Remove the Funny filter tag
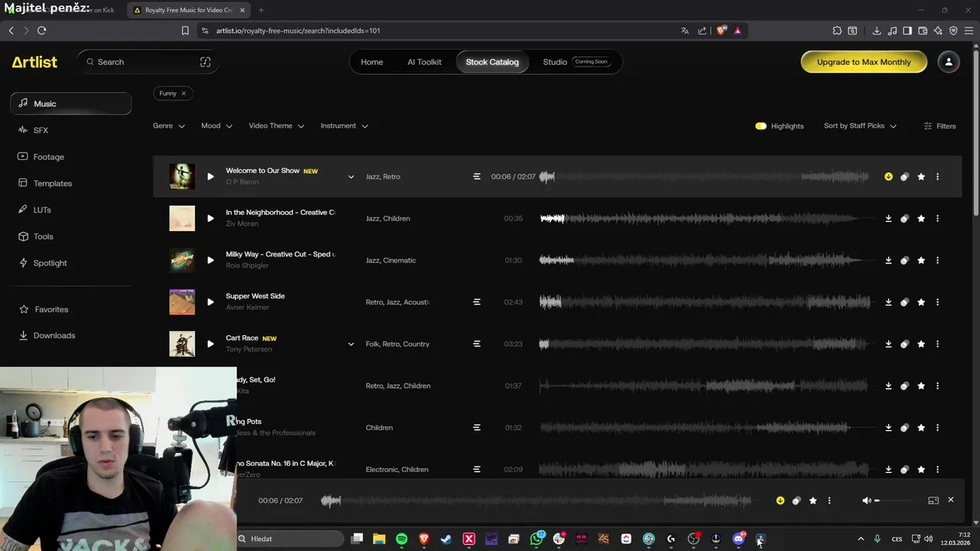 click(184, 93)
